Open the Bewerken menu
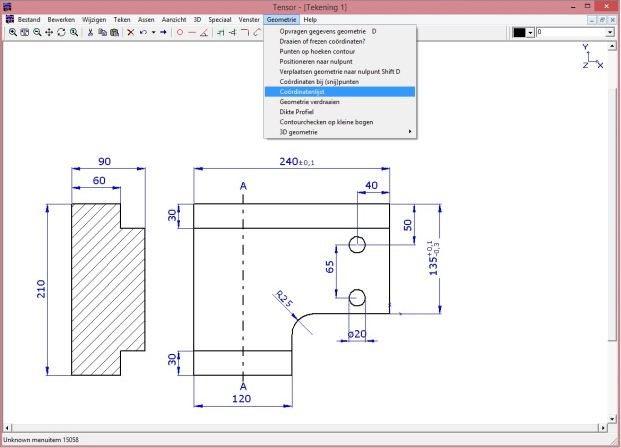 coord(61,19)
